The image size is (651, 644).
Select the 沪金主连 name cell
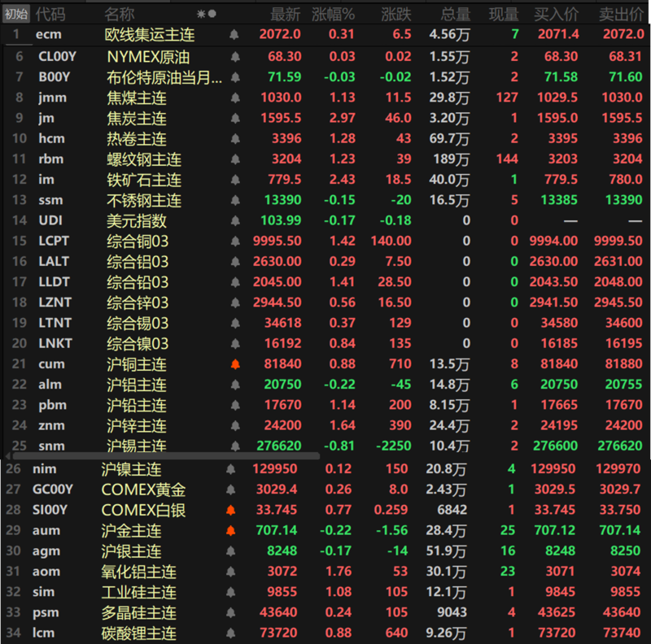click(x=131, y=531)
